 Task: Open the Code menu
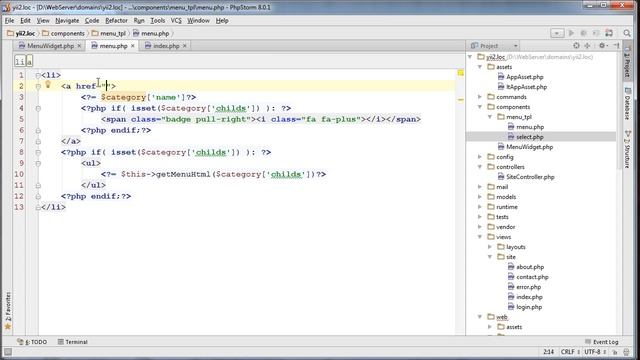pos(92,20)
